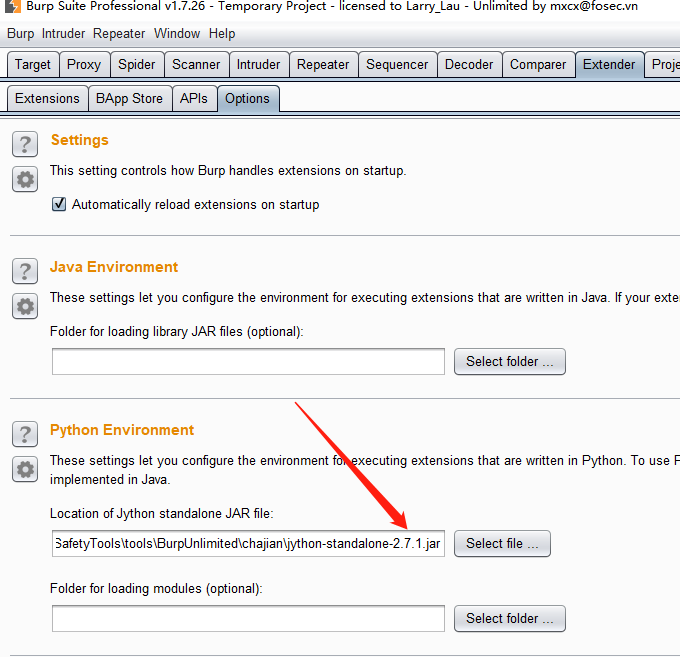Viewport: 680px width, 657px height.
Task: Click the Burp Suite logo in the title bar
Action: (10, 7)
